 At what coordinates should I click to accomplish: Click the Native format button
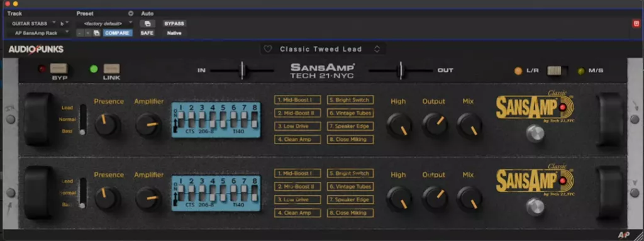point(174,33)
